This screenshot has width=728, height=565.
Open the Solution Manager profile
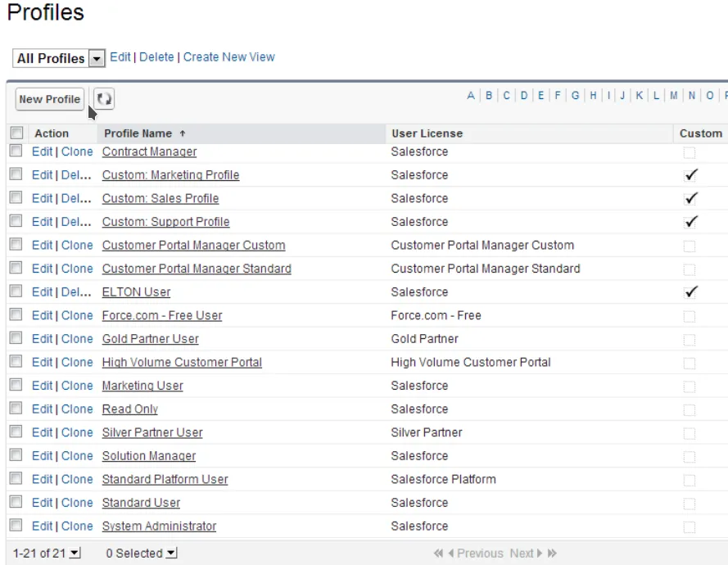coord(148,456)
